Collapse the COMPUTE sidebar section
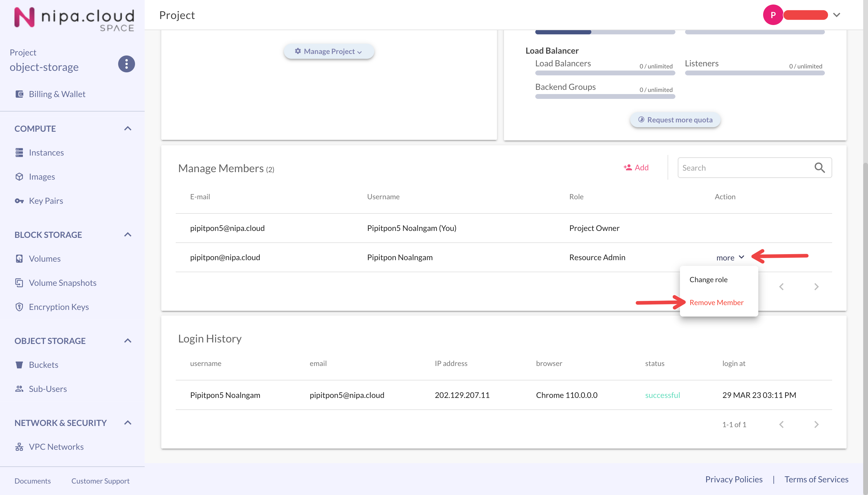This screenshot has height=495, width=868. pos(127,128)
